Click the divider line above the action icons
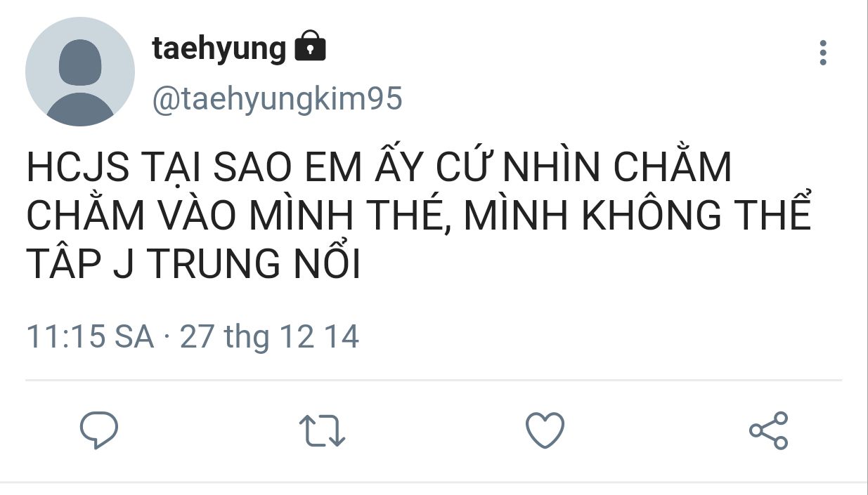 pyautogui.click(x=434, y=381)
